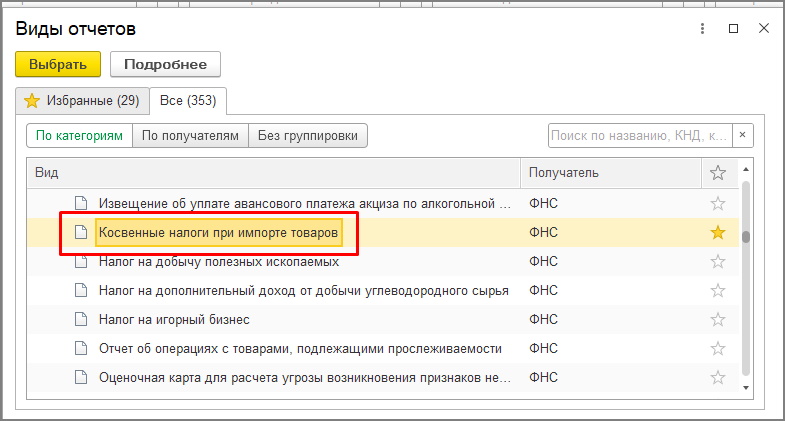Click document icon of Извещение об уплате row
The width and height of the screenshot is (785, 421).
81,203
